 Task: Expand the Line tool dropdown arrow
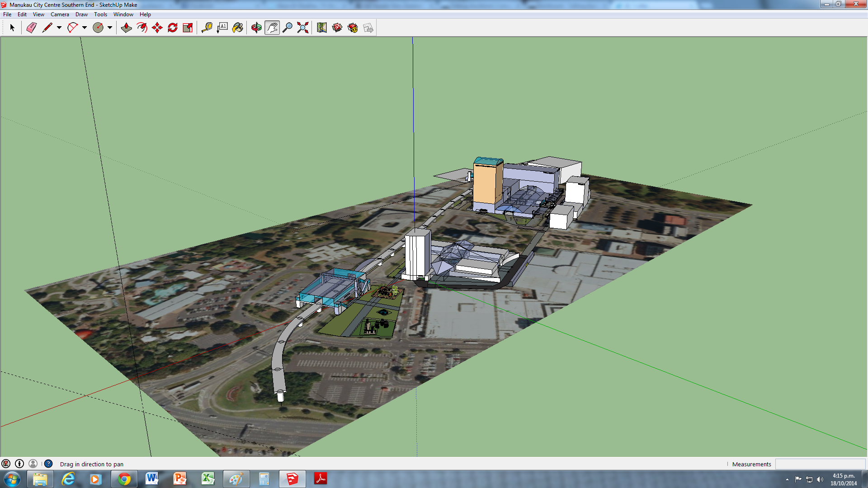point(59,28)
